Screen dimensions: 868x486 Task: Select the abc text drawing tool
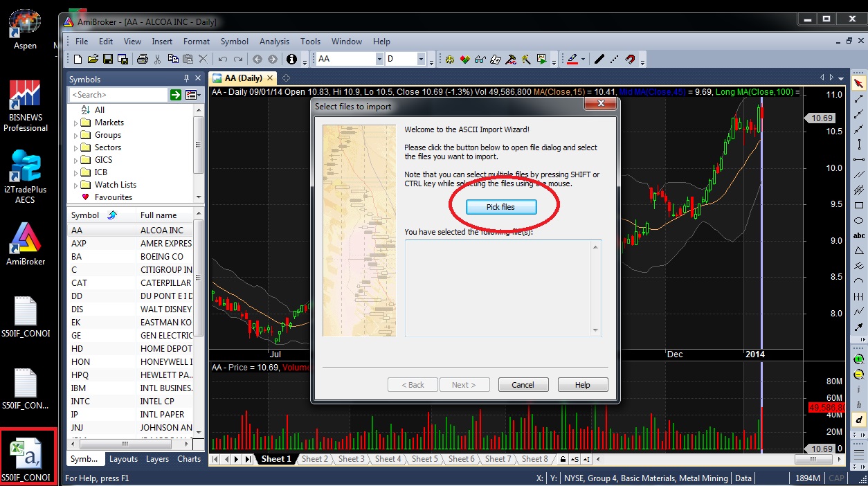859,236
